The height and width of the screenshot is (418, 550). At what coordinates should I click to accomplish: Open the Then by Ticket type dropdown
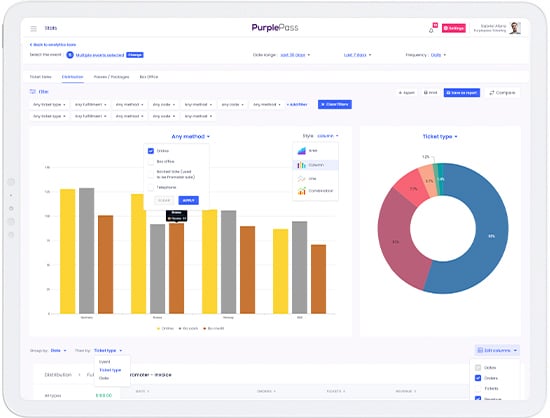tap(108, 351)
